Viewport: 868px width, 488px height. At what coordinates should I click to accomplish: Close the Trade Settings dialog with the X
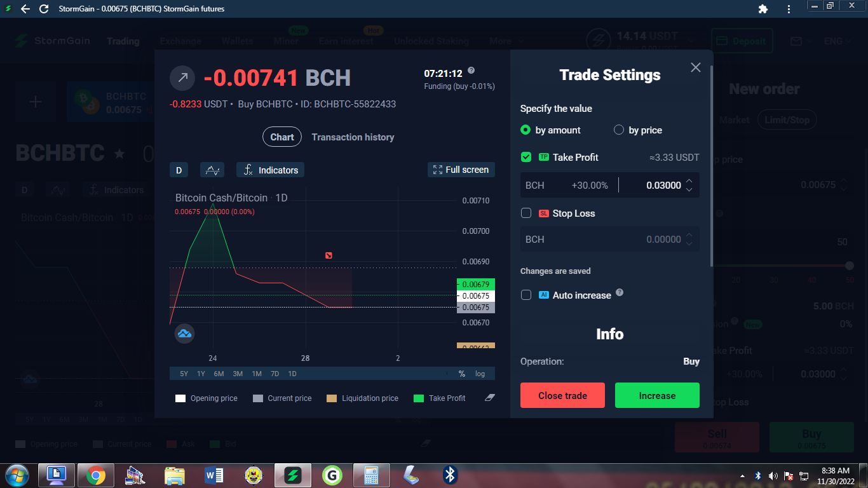click(696, 67)
